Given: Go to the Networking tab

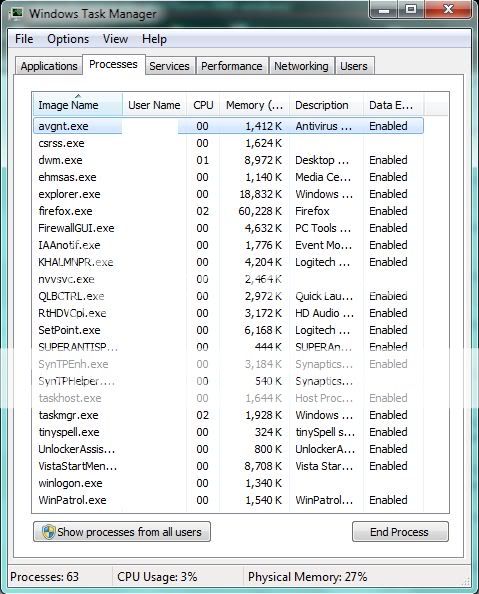Looking at the screenshot, I should click(301, 66).
